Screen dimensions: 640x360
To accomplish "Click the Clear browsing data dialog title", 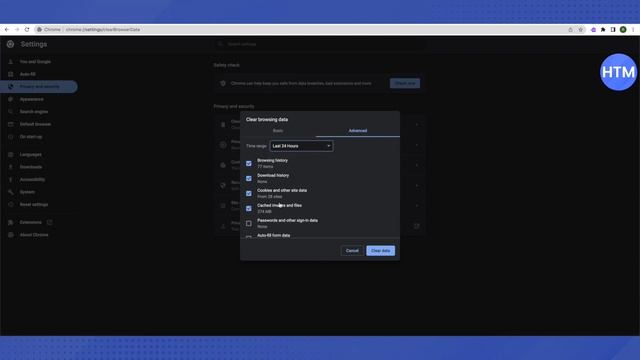I will pyautogui.click(x=267, y=120).
